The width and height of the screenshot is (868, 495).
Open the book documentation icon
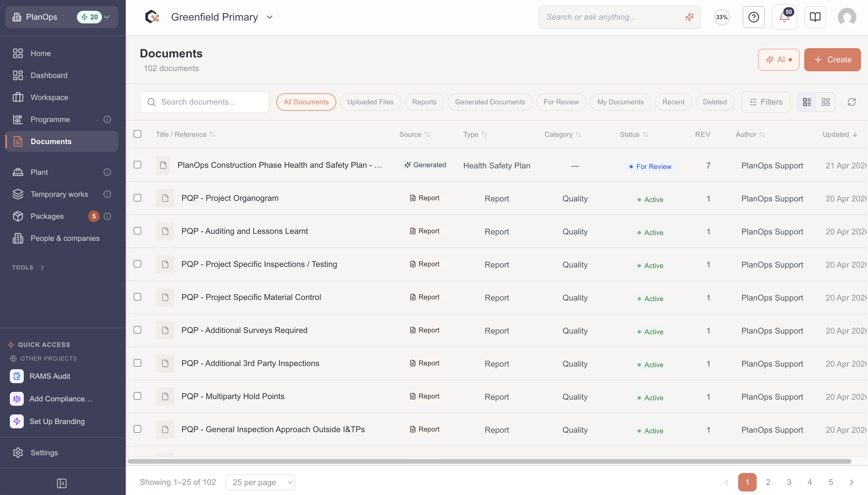tap(815, 17)
